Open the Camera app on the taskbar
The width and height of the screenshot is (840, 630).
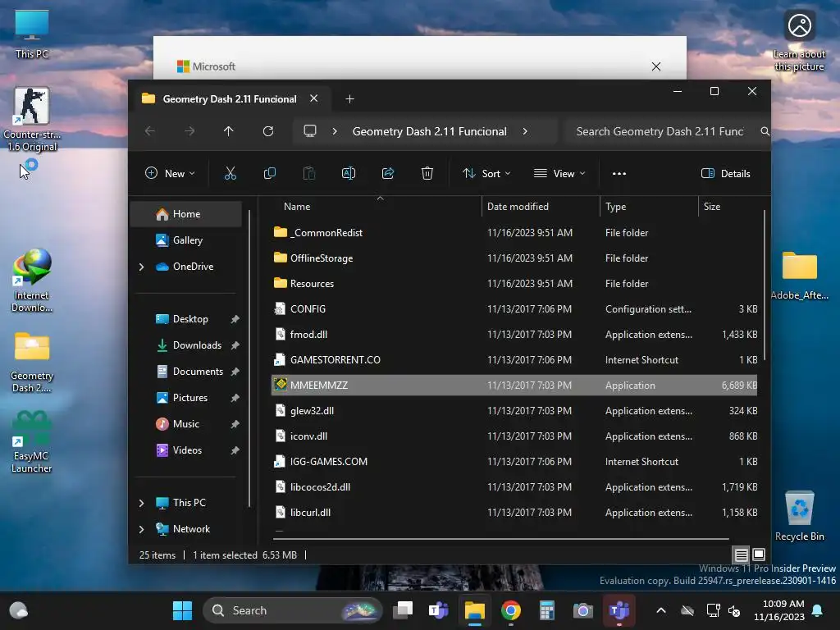tap(582, 610)
